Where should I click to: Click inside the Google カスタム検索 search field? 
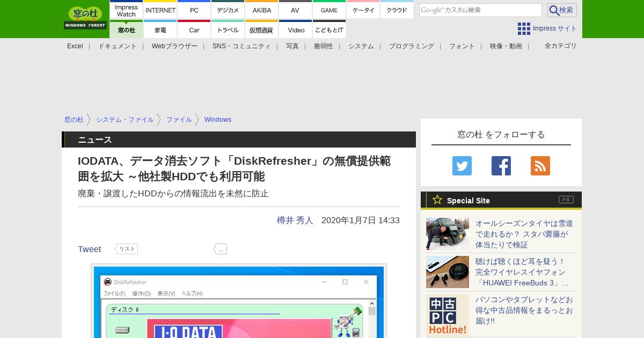[x=480, y=10]
